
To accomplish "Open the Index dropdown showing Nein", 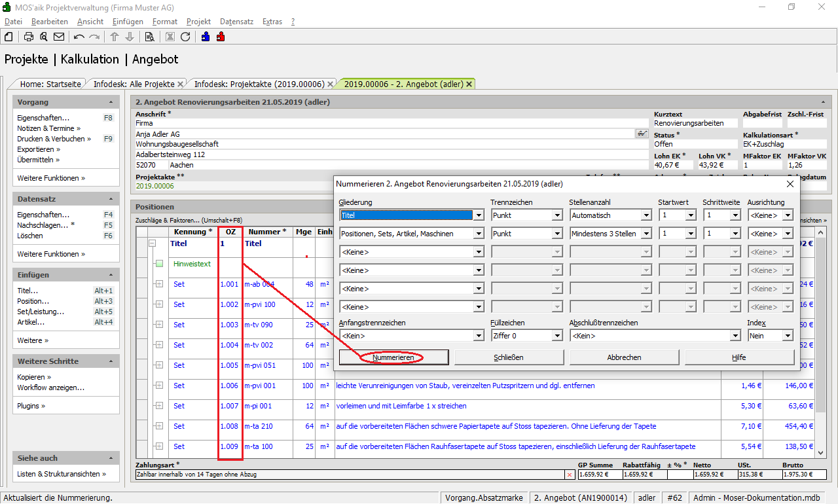I will (x=787, y=336).
